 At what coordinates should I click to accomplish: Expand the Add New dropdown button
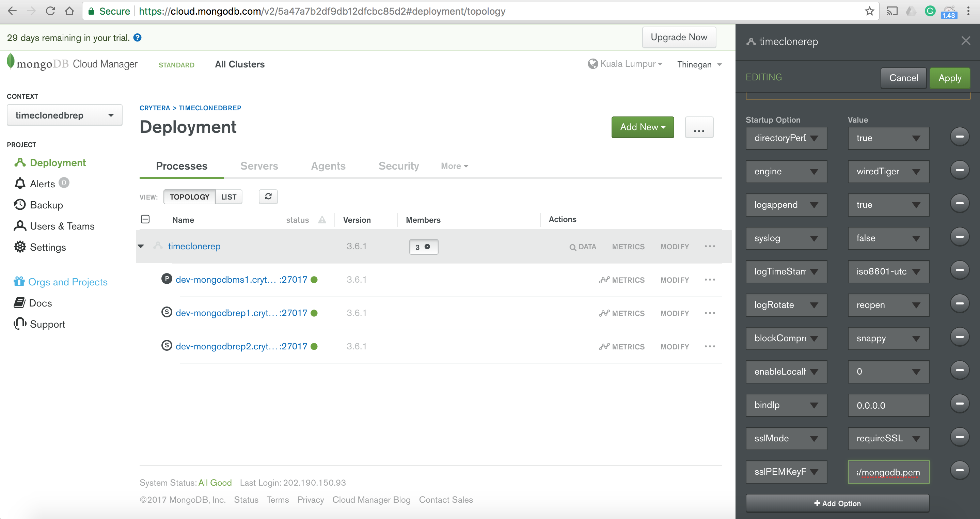tap(642, 127)
